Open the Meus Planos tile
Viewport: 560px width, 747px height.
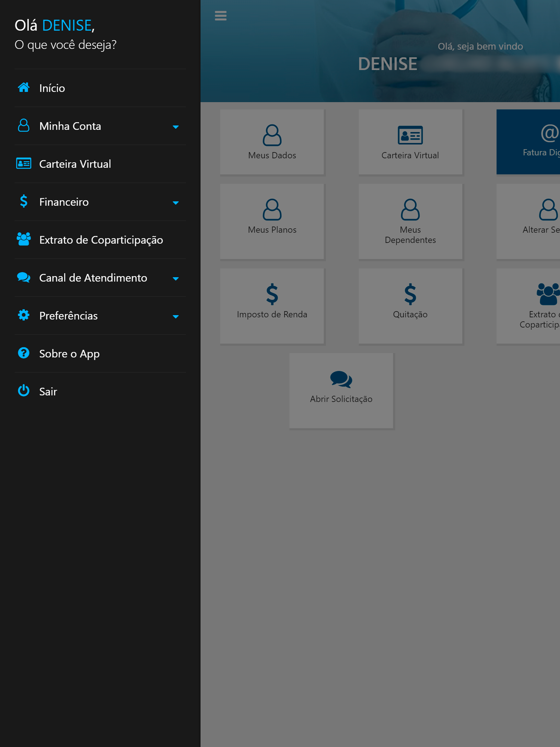[x=272, y=221]
